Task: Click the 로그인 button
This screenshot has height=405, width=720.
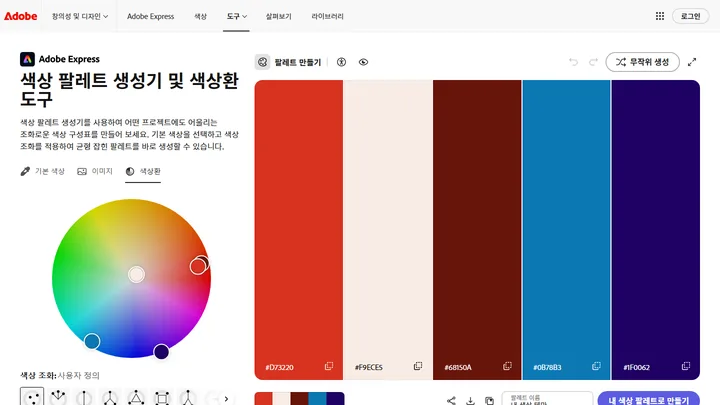Action: (x=691, y=16)
